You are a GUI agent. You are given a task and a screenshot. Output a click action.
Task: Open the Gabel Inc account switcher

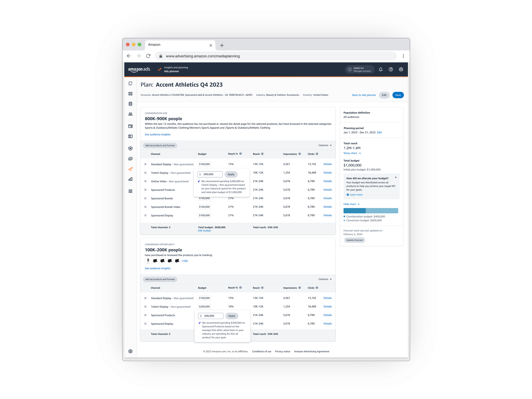[x=360, y=69]
